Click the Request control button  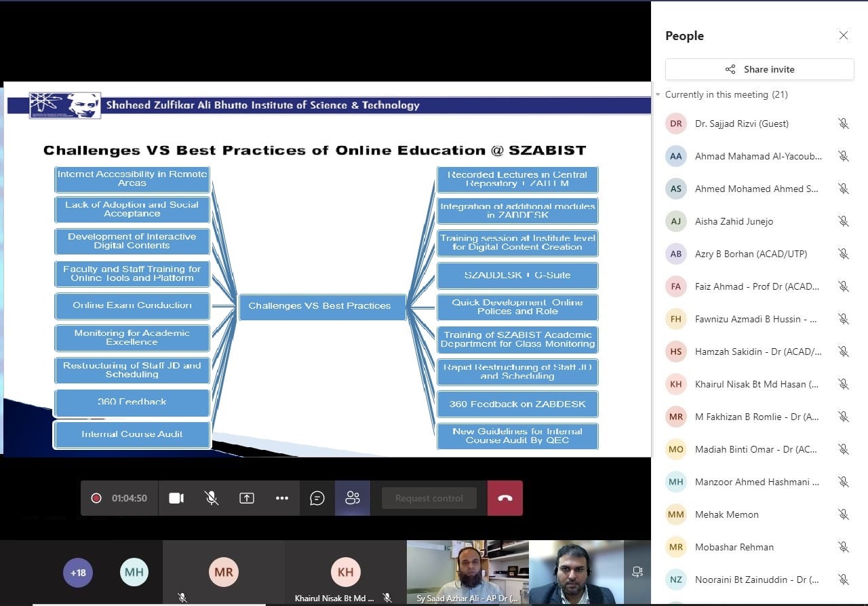tap(429, 498)
